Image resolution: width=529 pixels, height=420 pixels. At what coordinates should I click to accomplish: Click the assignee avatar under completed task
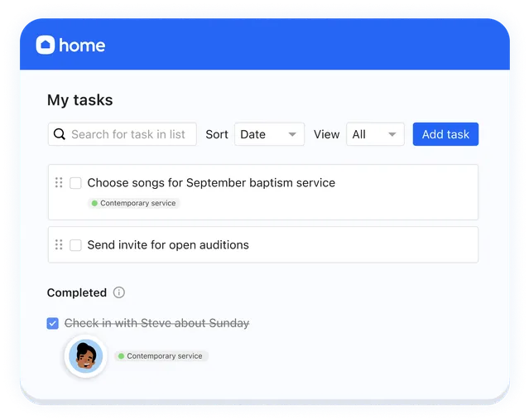[x=85, y=356]
